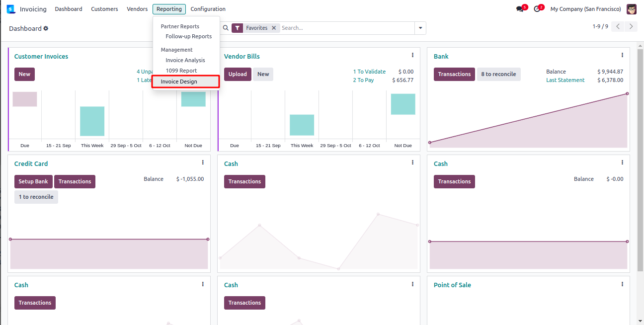Screen dimensions: 644x325
Task: Open Credit Card card three-dot menu
Action: click(203, 162)
